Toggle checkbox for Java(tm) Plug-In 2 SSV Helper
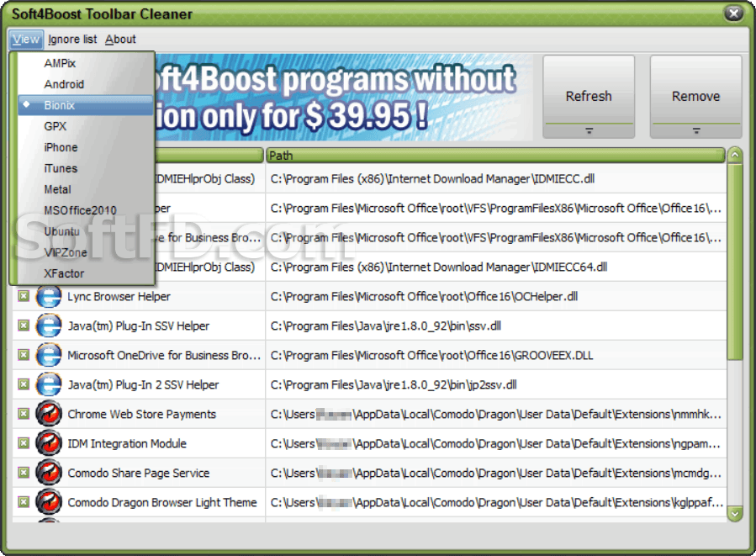Viewport: 756px width, 556px height. click(x=24, y=384)
